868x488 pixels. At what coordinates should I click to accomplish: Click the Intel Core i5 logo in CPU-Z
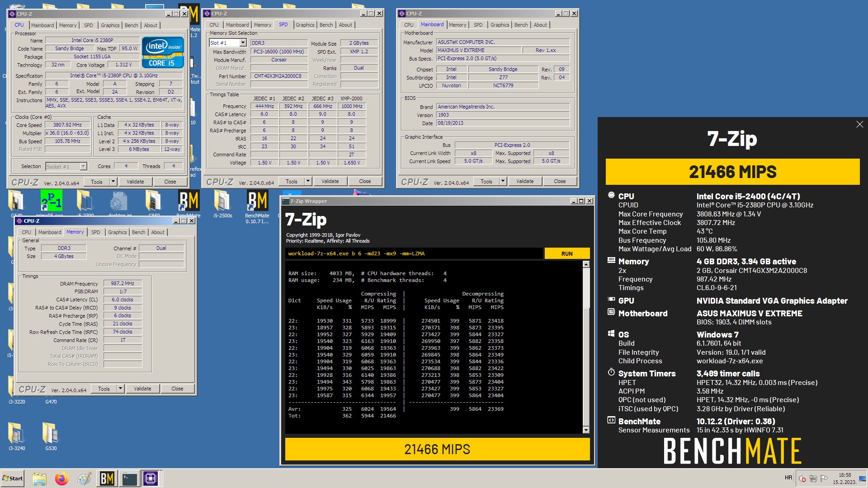point(163,52)
